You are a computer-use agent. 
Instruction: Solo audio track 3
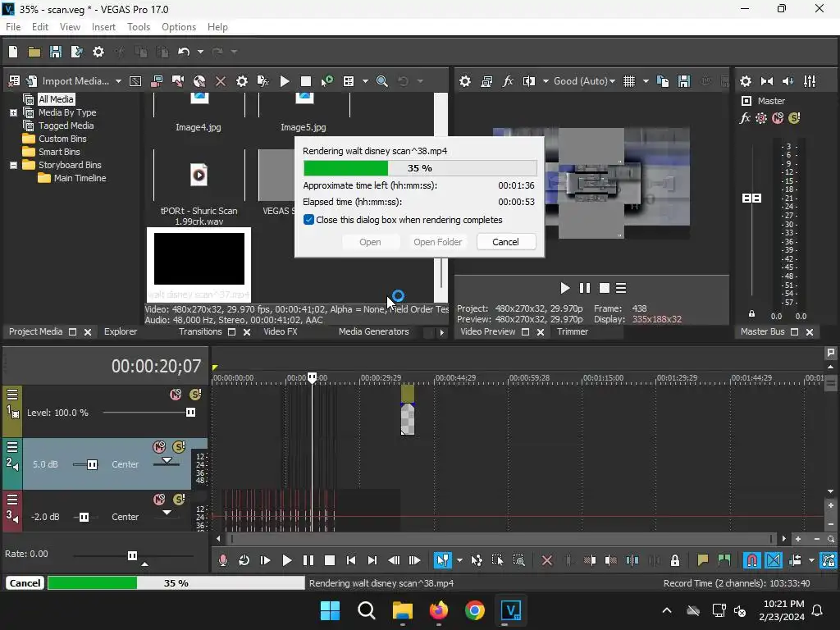(x=179, y=500)
